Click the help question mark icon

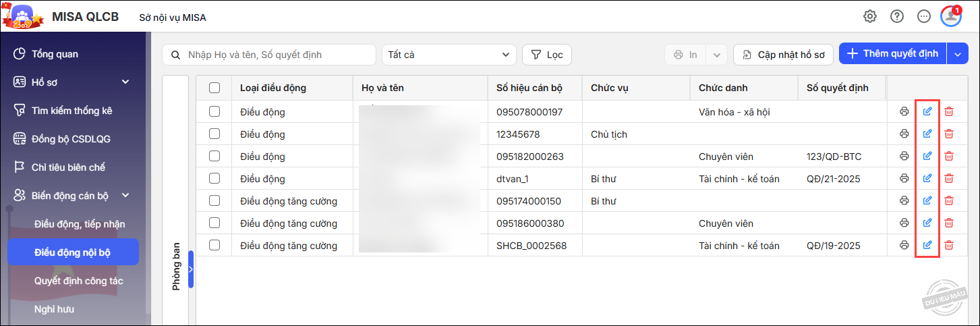(x=897, y=17)
